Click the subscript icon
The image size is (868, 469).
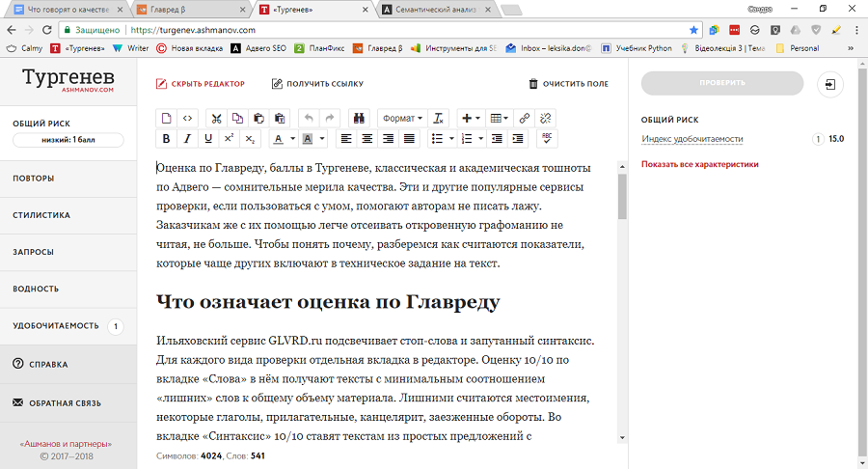[x=250, y=139]
